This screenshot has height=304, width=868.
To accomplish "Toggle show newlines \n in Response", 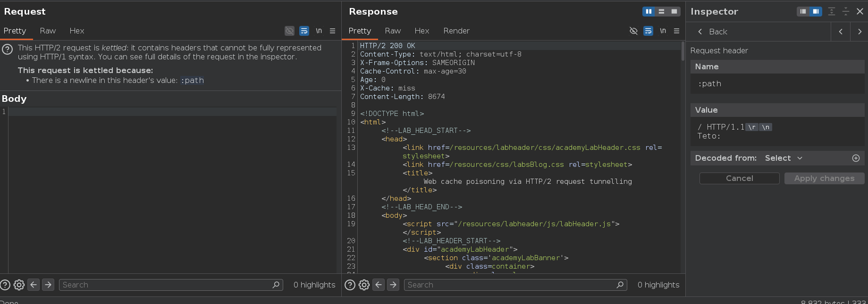I will 663,31.
